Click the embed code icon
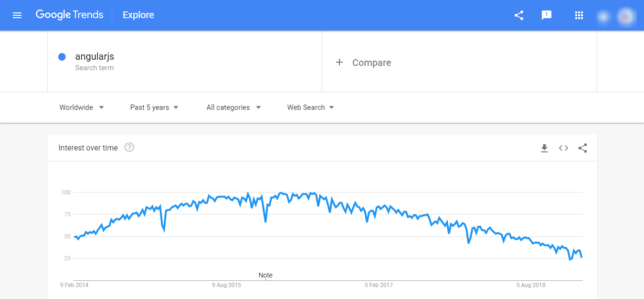Image resolution: width=644 pixels, height=299 pixels. pyautogui.click(x=563, y=148)
